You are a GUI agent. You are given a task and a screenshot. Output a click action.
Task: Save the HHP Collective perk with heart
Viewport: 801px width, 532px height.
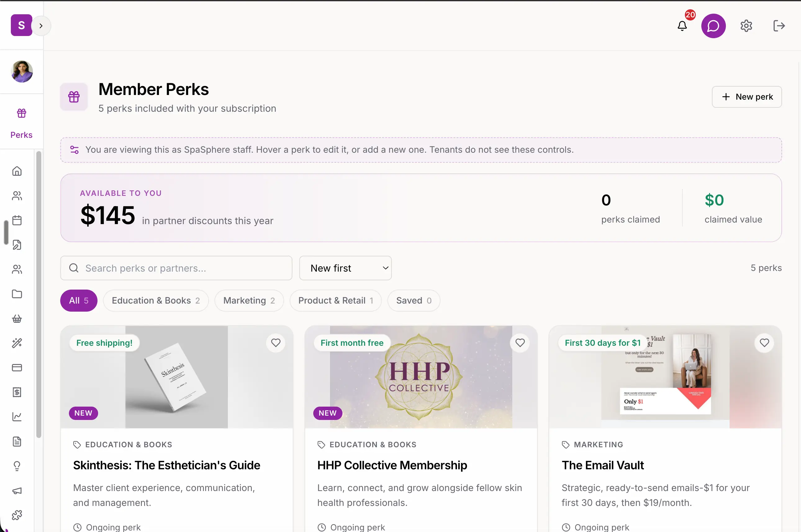pos(520,343)
